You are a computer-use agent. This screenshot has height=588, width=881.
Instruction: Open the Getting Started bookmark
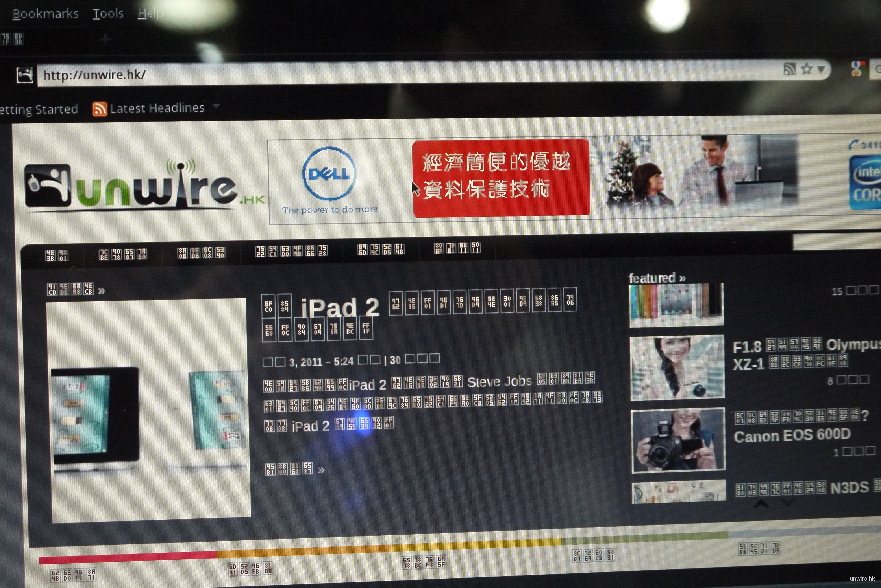click(39, 110)
